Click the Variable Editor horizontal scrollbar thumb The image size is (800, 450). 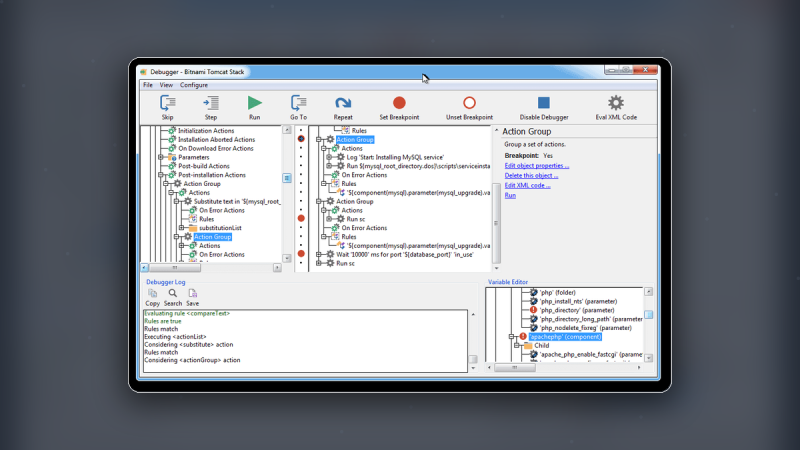tap(514, 367)
